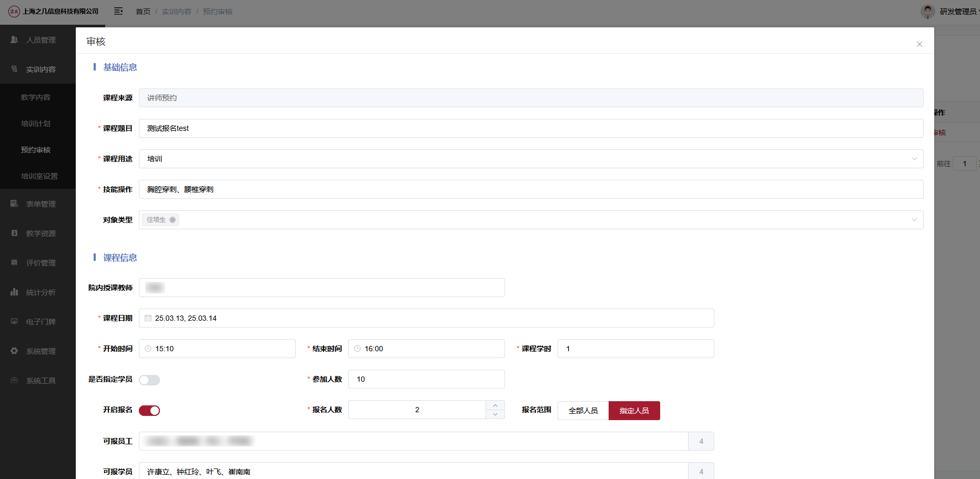Click the 教学资源 sidebar icon
The width and height of the screenshot is (980, 479).
(x=14, y=233)
